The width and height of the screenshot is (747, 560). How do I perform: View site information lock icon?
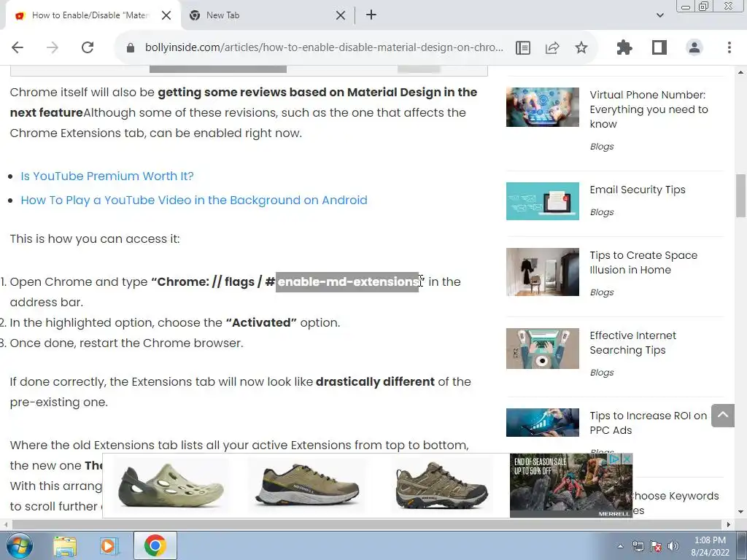[x=130, y=47]
